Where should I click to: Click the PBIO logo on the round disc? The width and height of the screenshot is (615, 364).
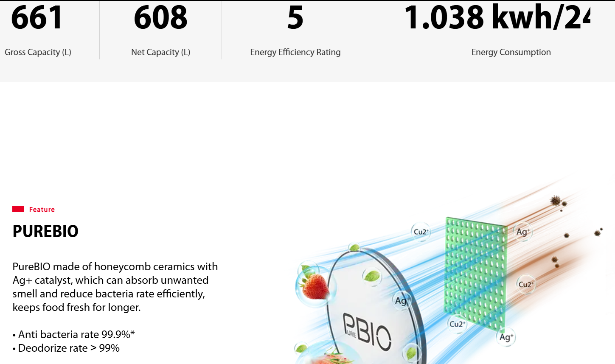click(x=367, y=332)
